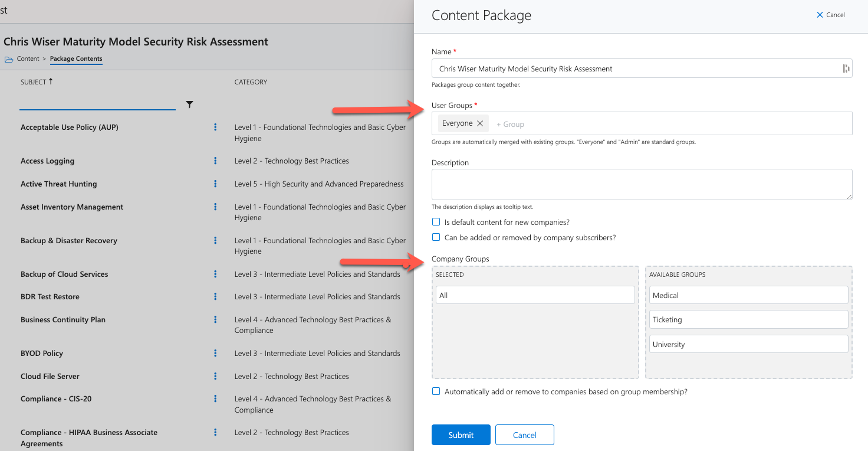Open kebab menu for Compliance - CIS-20
This screenshot has height=451, width=868.
[x=215, y=398]
